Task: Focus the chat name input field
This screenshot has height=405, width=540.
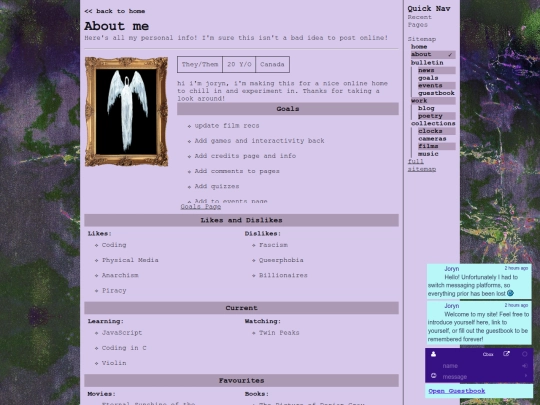Action: 480,366
